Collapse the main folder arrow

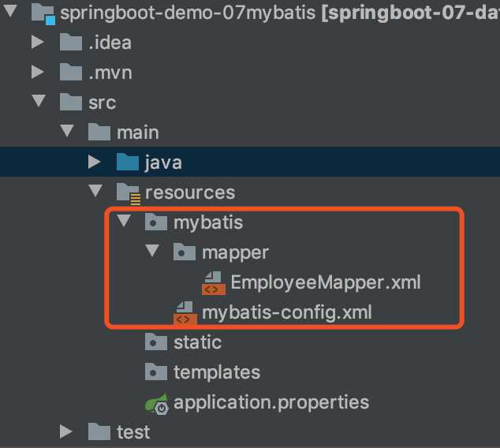(67, 131)
